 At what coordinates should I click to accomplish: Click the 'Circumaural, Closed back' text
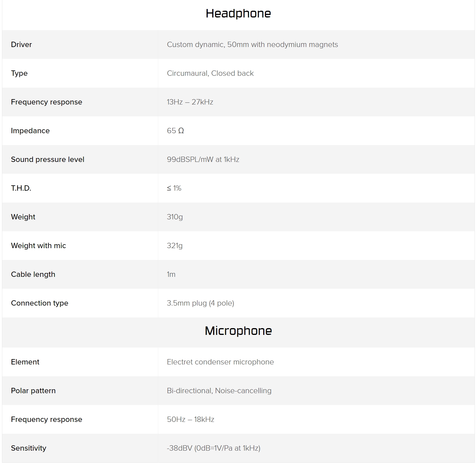coord(210,73)
